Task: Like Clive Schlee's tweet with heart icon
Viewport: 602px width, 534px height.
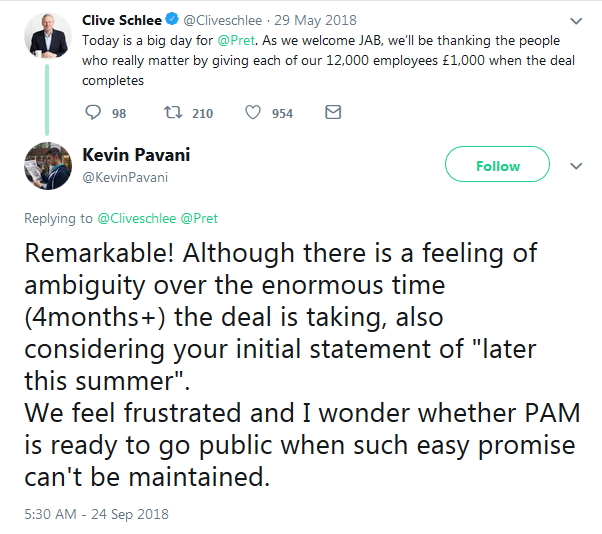Action: coord(253,113)
